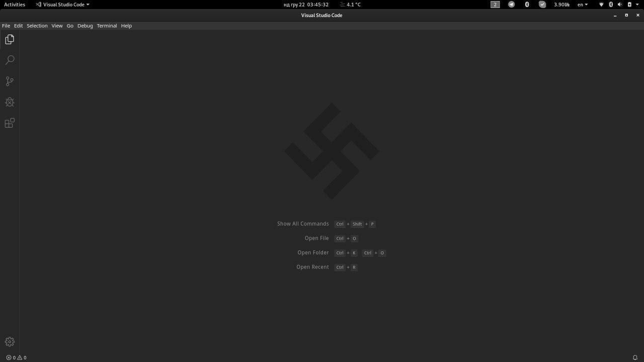
Task: Click the errors icon in status bar
Action: 9,357
